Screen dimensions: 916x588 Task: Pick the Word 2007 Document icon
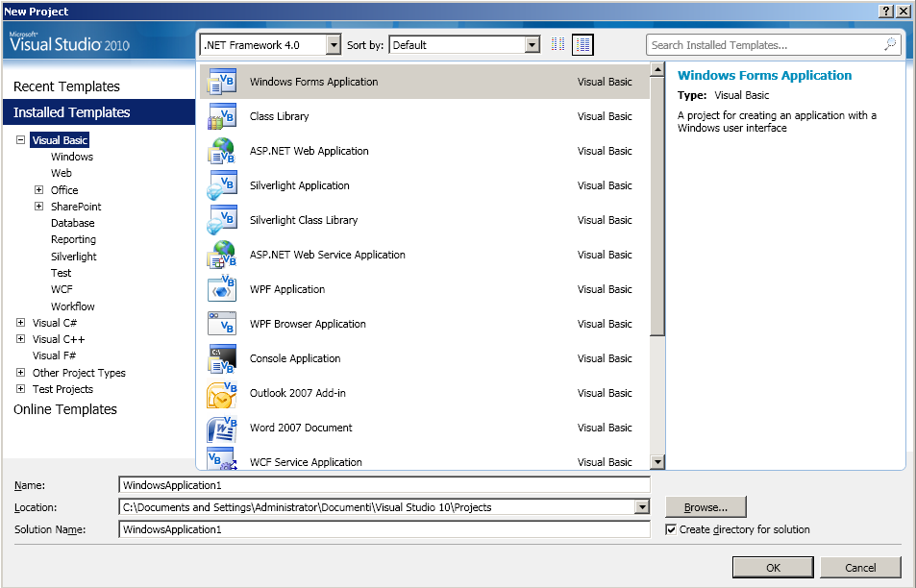point(222,428)
